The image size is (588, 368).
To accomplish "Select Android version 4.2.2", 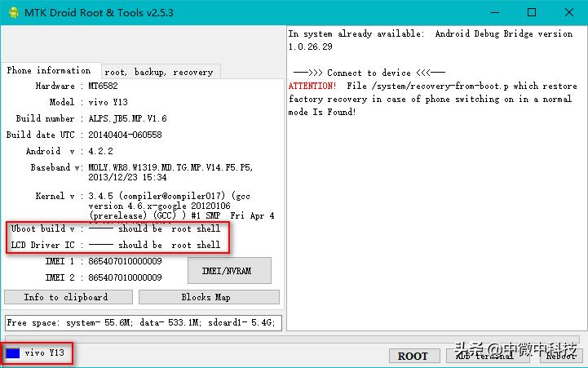I will coord(100,151).
